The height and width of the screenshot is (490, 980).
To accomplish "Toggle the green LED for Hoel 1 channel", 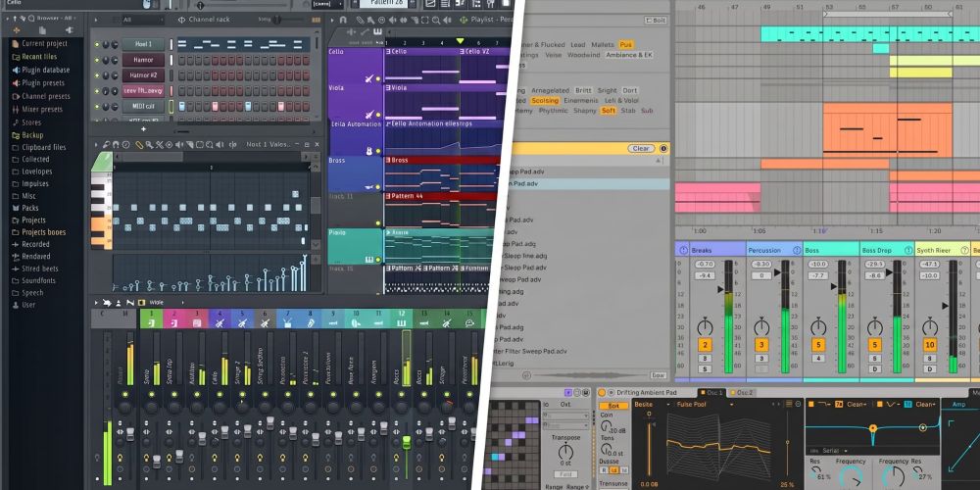I will 97,44.
